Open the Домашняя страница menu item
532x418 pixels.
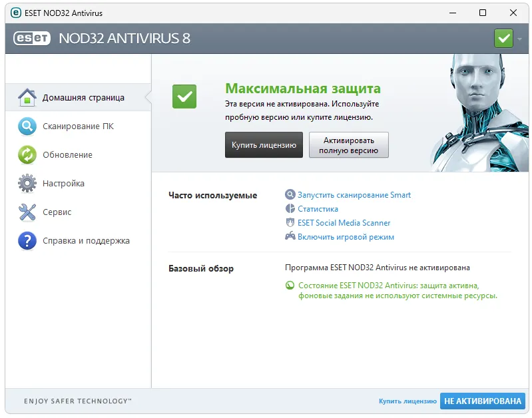click(79, 97)
